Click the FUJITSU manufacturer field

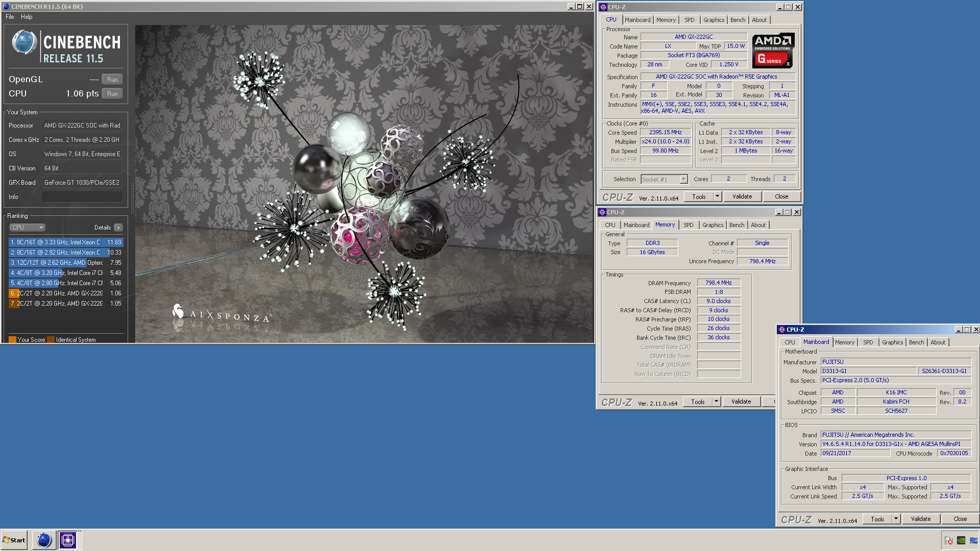point(896,362)
